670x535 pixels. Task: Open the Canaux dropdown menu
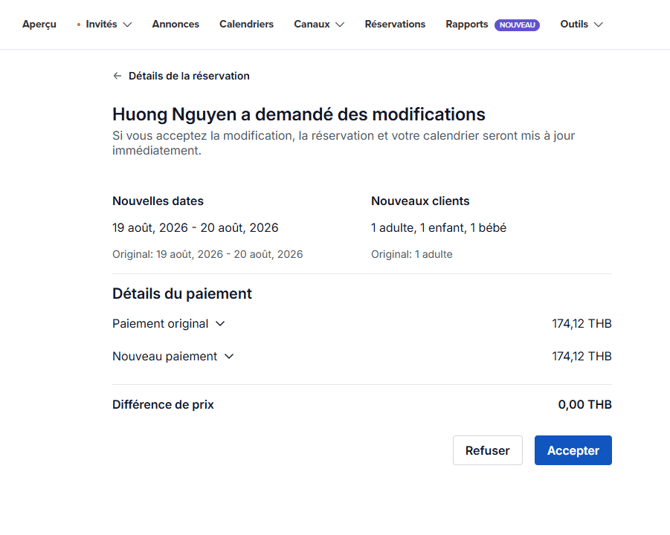[318, 24]
